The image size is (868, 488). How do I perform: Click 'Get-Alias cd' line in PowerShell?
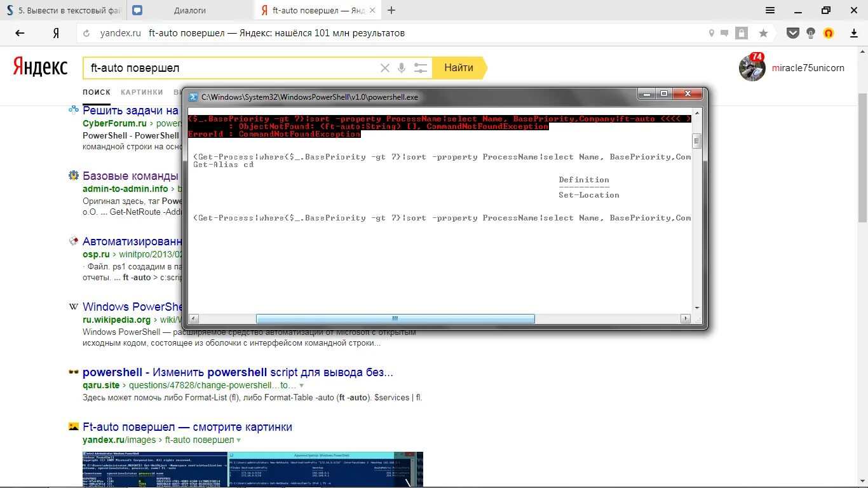click(x=223, y=165)
